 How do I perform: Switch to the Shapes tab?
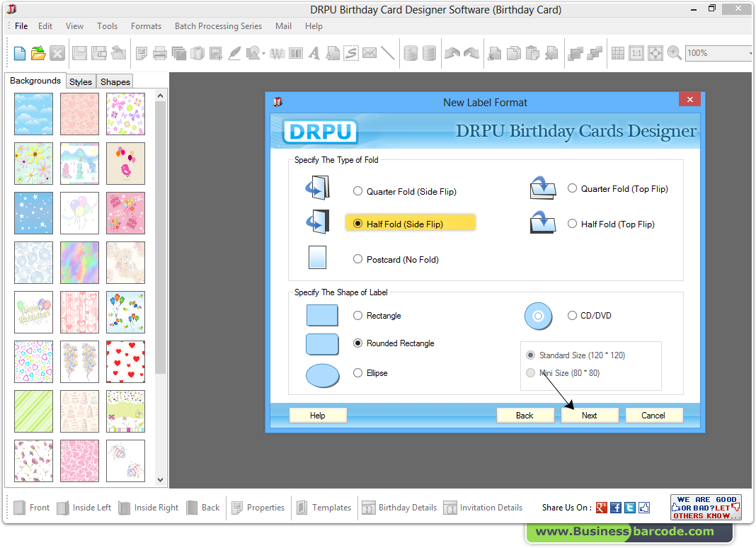pos(115,81)
